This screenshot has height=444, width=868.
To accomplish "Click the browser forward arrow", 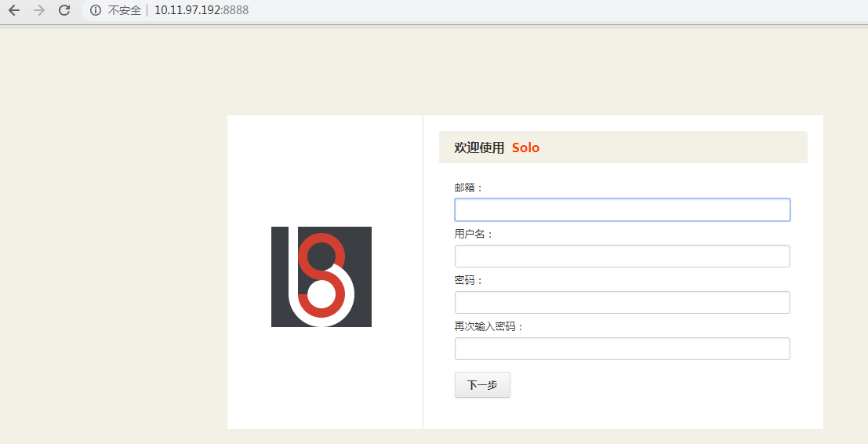I will (x=39, y=10).
